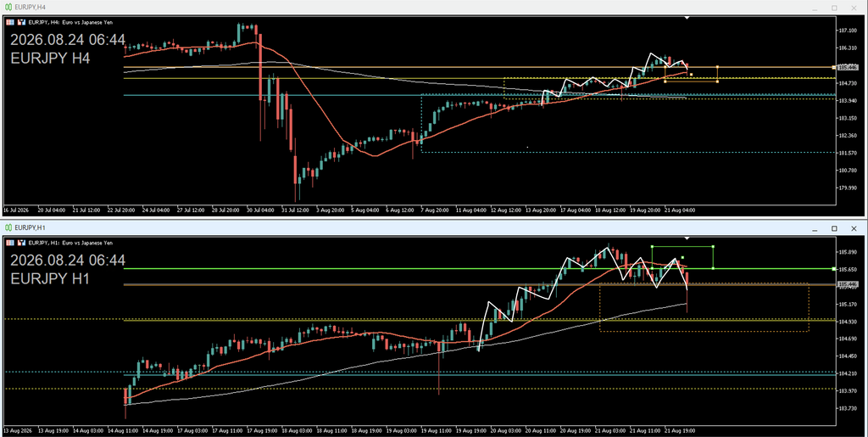Screen dimensions: 868x437
Task: Click the '2026.08.24 06:44' label in H1 chart
Action: click(x=68, y=261)
